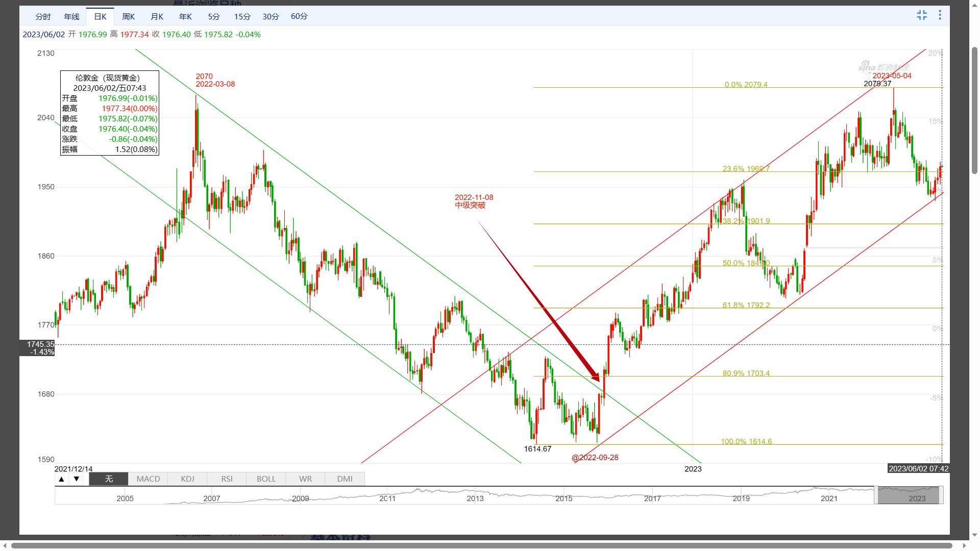Choose the 60分 interval tab
This screenshot has width=980, height=551.
point(299,17)
